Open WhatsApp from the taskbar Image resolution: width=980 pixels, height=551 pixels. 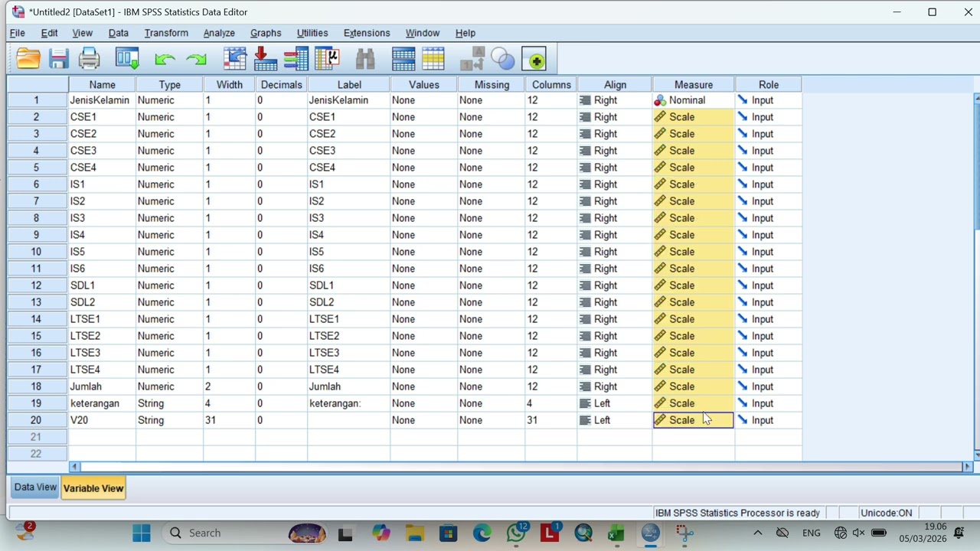coord(516,533)
